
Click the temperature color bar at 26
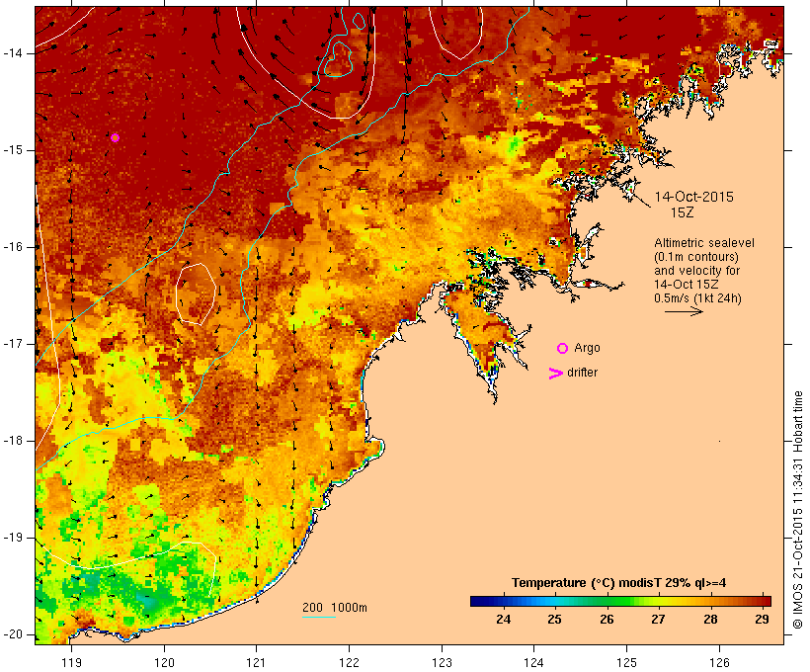(607, 601)
